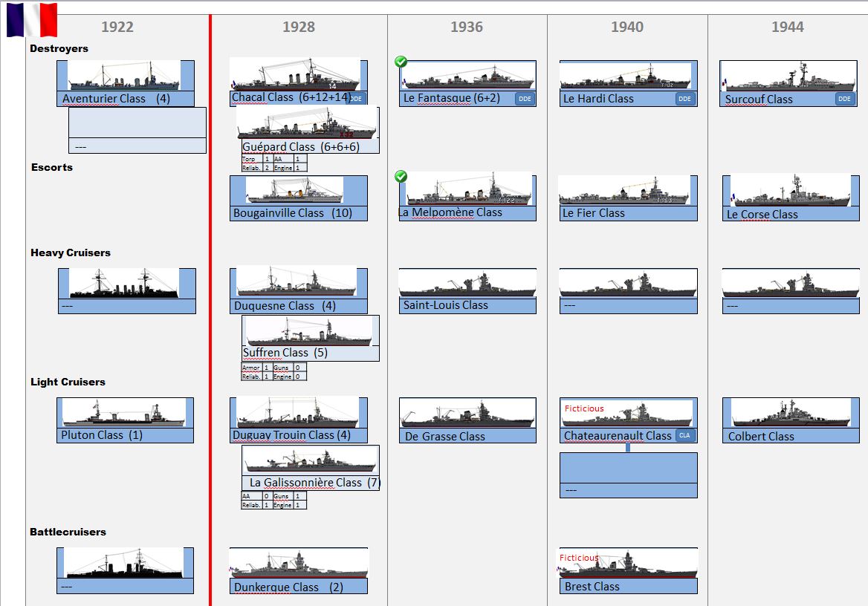Screen dimensions: 868x606
Task: Open the 1928 era column header
Action: tap(298, 27)
